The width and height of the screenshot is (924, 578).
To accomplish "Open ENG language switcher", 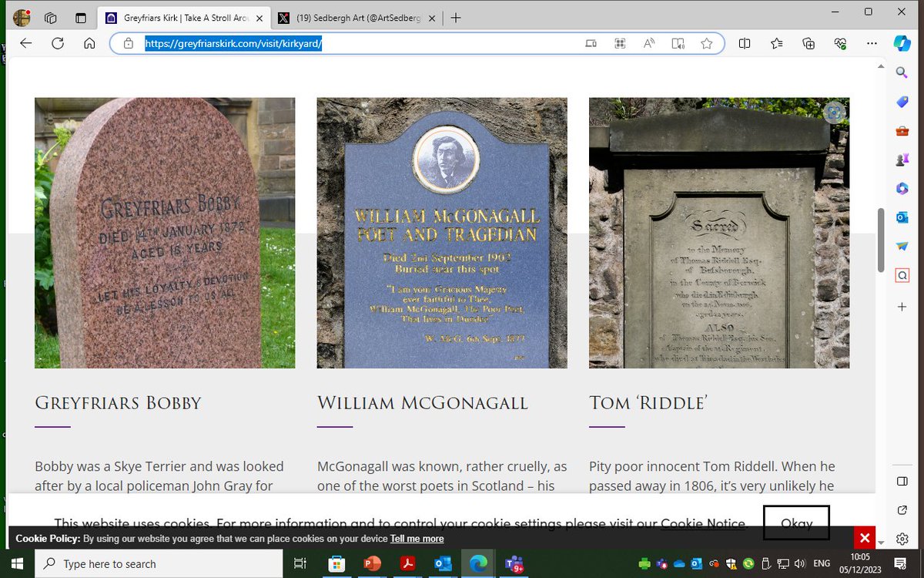I will pos(822,563).
